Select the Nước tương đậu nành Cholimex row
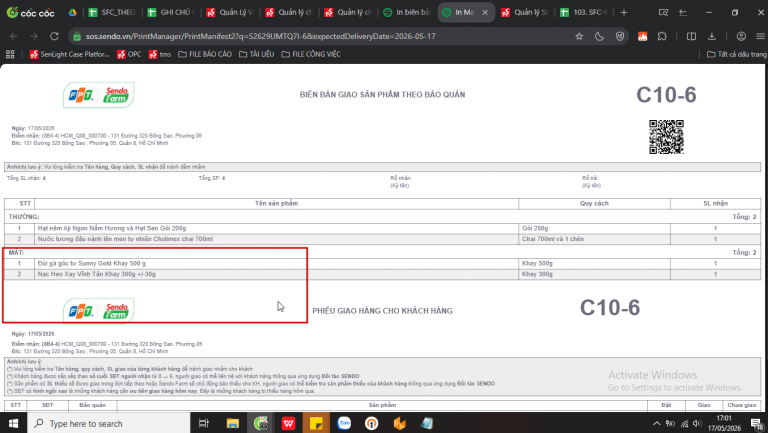 (382, 239)
